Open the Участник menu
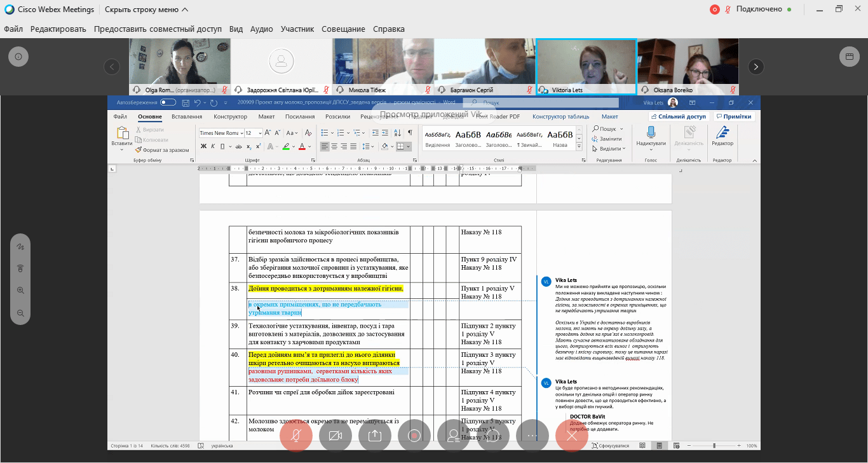This screenshot has height=463, width=868. pyautogui.click(x=297, y=29)
